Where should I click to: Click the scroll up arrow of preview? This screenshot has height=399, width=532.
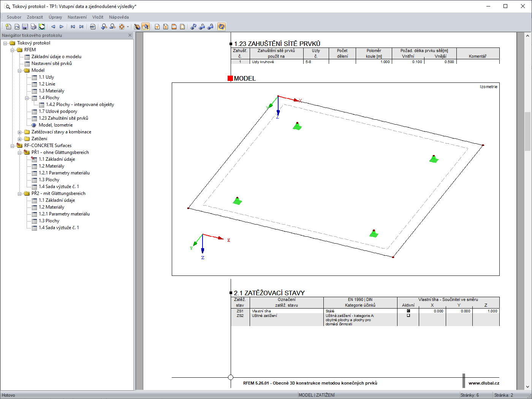click(x=527, y=36)
